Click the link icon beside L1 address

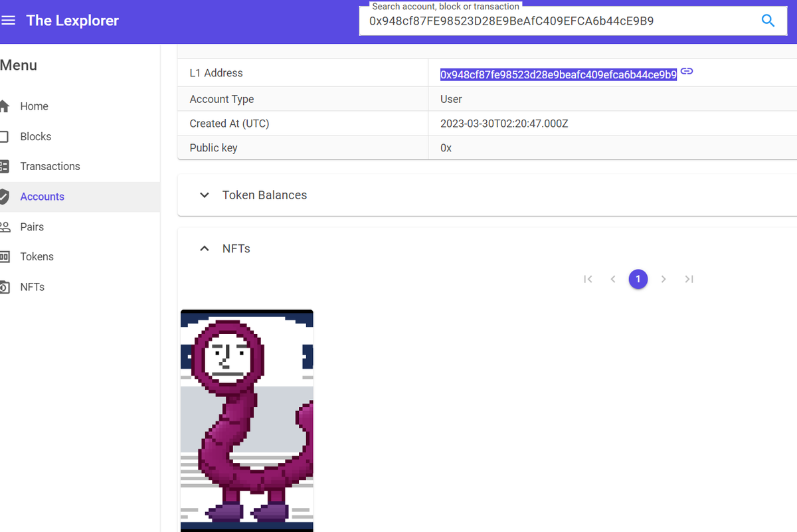click(x=687, y=71)
